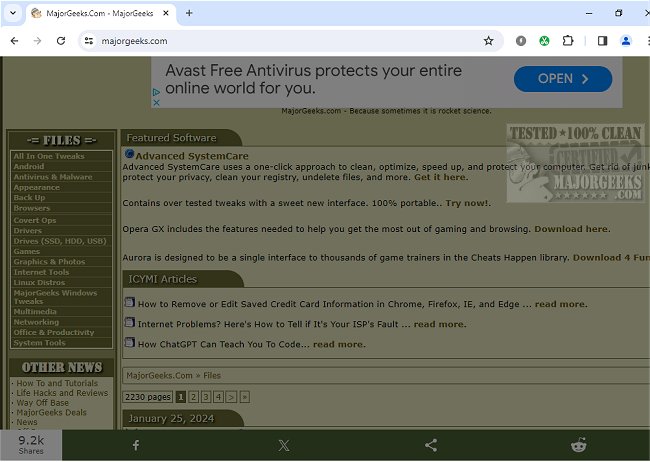Open the generic share icon
Image resolution: width=650 pixels, height=462 pixels.
431,445
